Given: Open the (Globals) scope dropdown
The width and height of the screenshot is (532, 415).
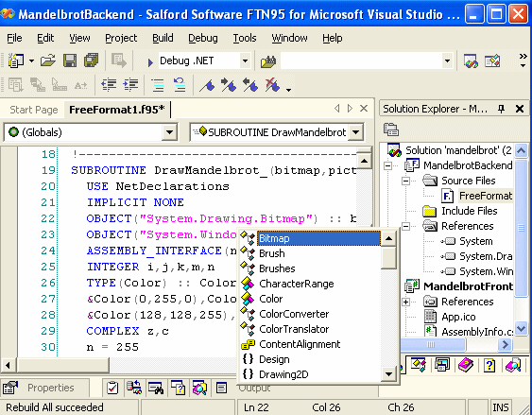Looking at the screenshot, I should (x=169, y=132).
